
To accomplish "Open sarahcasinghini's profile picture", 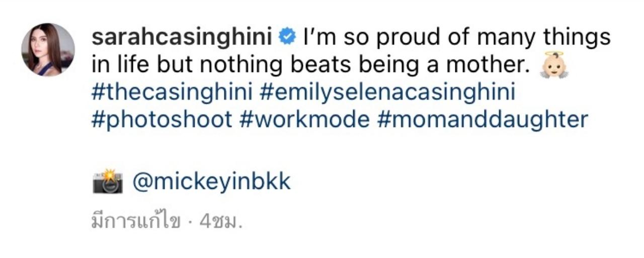I will [x=48, y=50].
